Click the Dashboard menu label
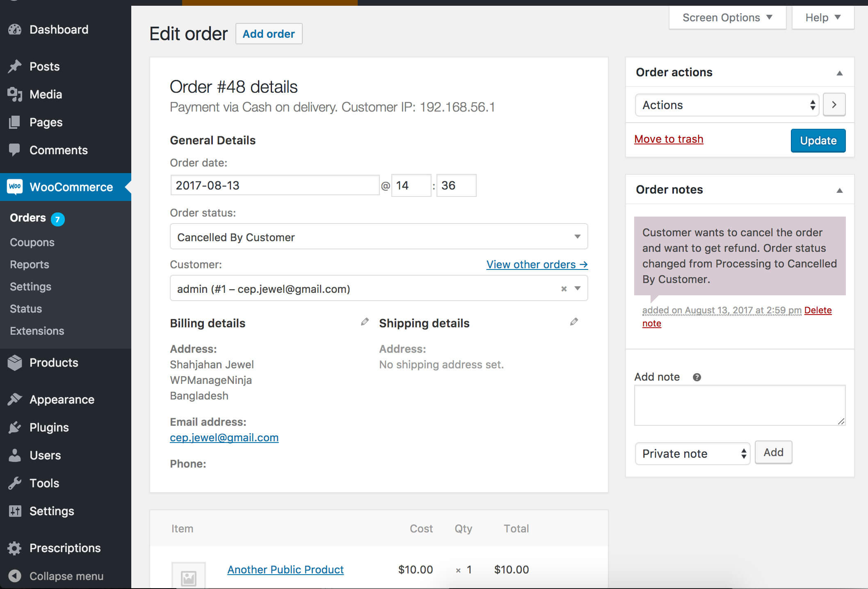 click(59, 30)
